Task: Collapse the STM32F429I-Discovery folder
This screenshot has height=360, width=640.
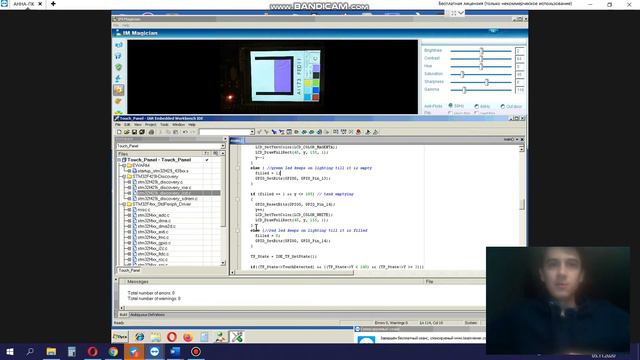Action: [x=124, y=176]
